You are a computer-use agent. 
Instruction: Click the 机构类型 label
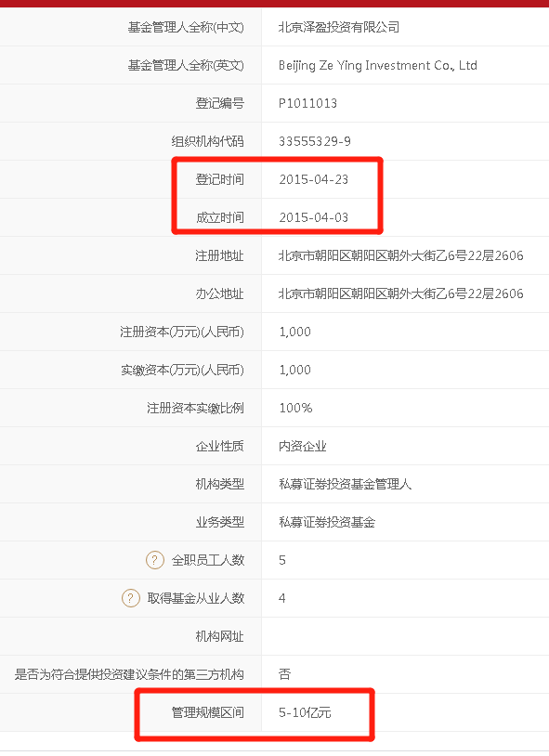[x=220, y=484]
